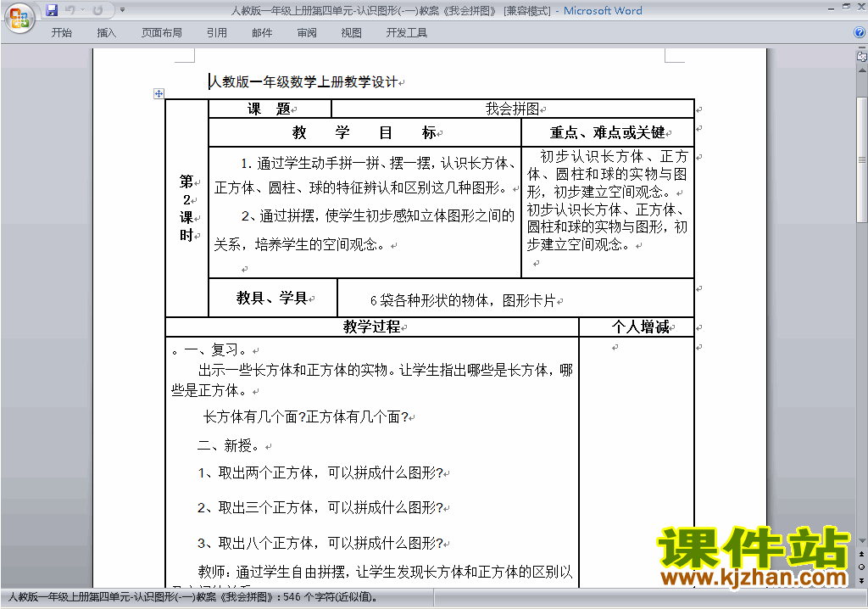Click the Select Browse Object round button
Image resolution: width=868 pixels, height=609 pixels.
click(862, 567)
